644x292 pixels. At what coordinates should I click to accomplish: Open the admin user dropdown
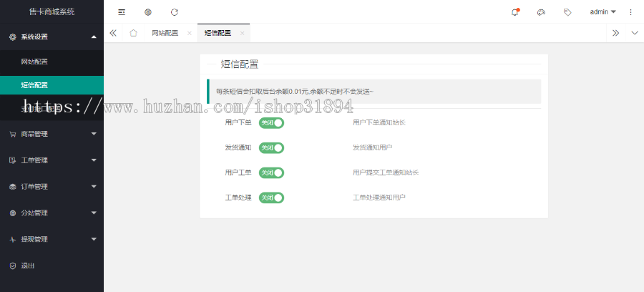click(x=603, y=12)
